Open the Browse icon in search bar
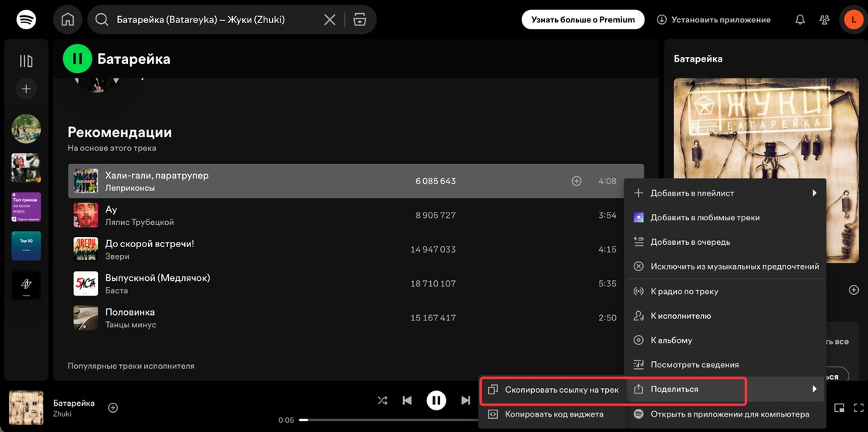868x432 pixels. [x=360, y=20]
